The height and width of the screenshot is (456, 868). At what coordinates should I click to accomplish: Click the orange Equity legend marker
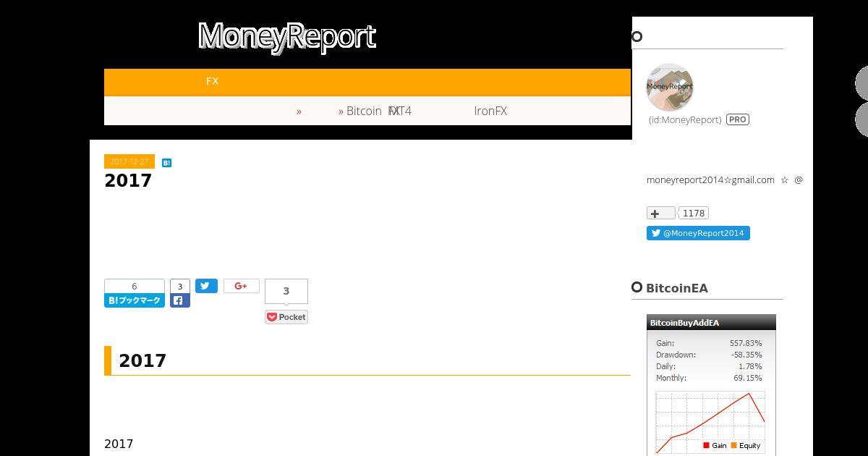[x=733, y=445]
